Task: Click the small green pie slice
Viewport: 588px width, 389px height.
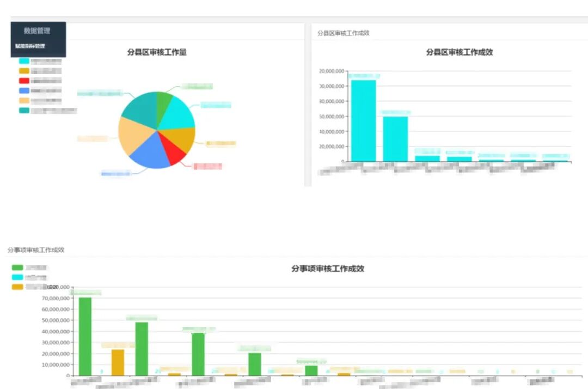Action: tap(163, 101)
